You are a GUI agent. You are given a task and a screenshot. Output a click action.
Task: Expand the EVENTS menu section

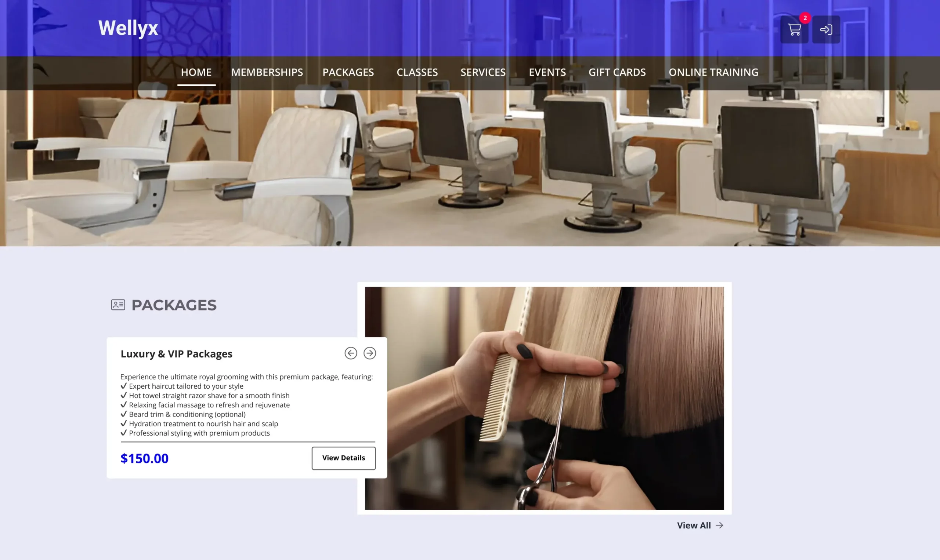[547, 72]
